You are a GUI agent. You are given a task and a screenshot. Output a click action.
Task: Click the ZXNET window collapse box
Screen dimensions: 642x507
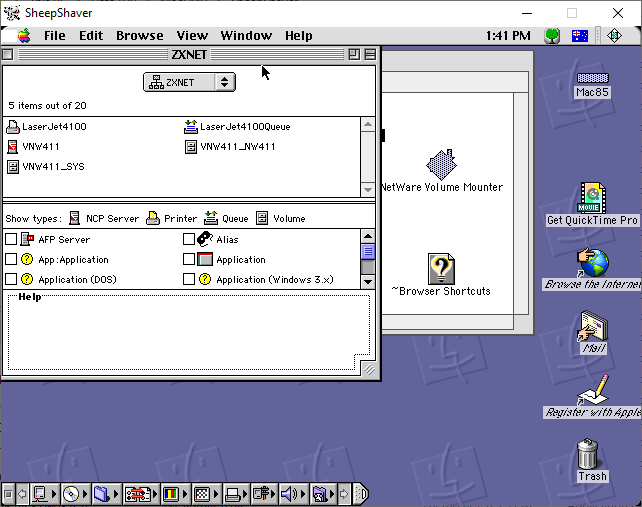point(370,54)
